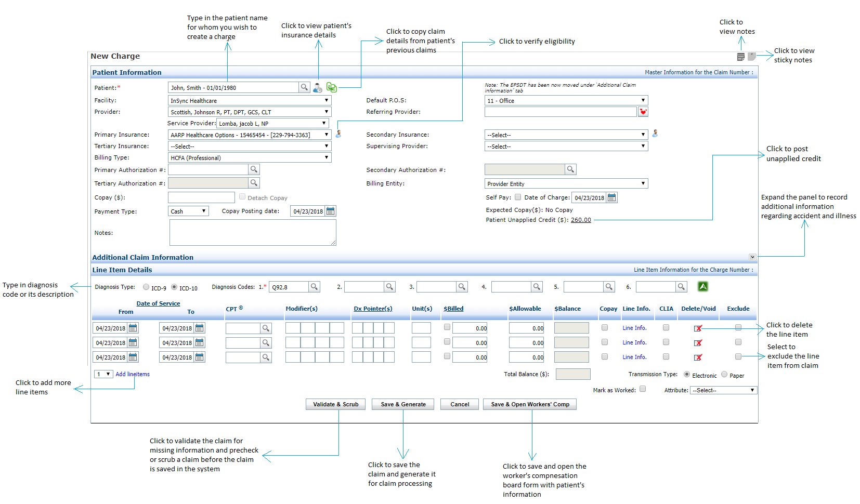This screenshot has width=860, height=504.
Task: Check the Mark as Worked checkbox
Action: [643, 389]
